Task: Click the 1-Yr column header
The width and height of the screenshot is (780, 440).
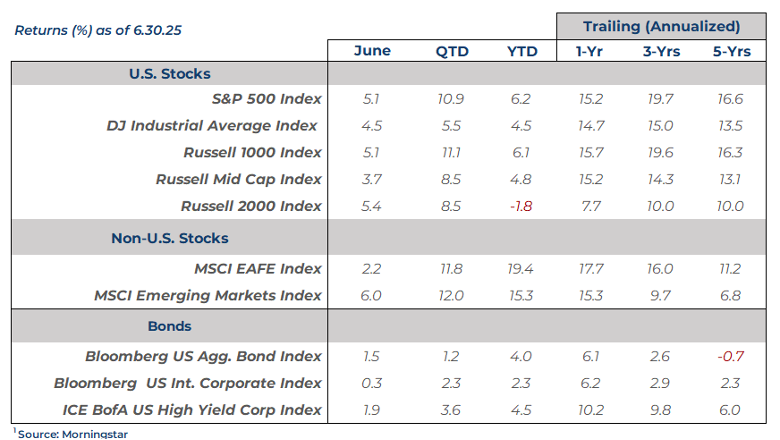Action: coord(589,51)
